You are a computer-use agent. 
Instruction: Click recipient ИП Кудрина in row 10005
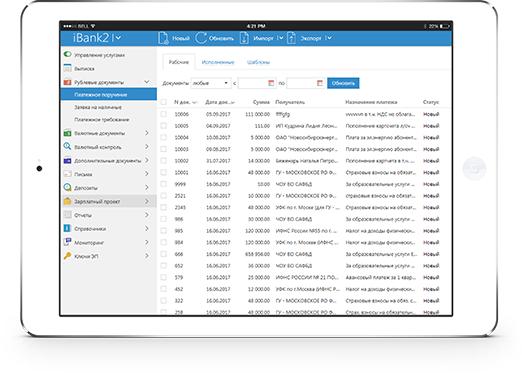pyautogui.click(x=306, y=126)
